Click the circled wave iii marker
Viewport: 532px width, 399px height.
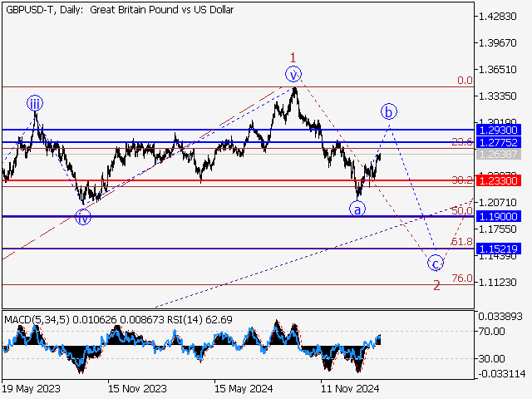(x=35, y=103)
